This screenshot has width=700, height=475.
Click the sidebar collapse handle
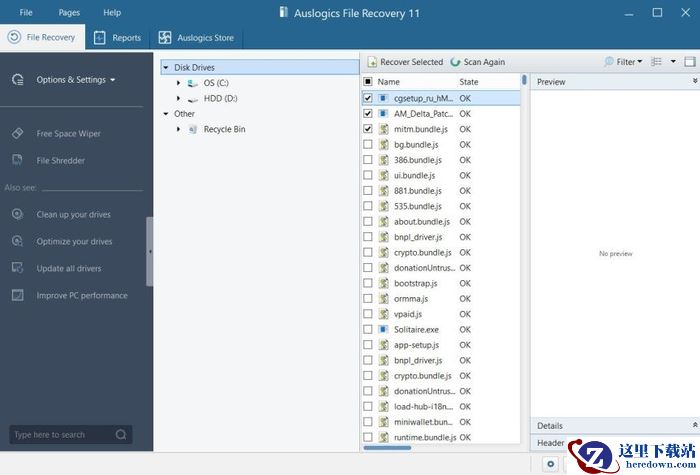click(150, 251)
